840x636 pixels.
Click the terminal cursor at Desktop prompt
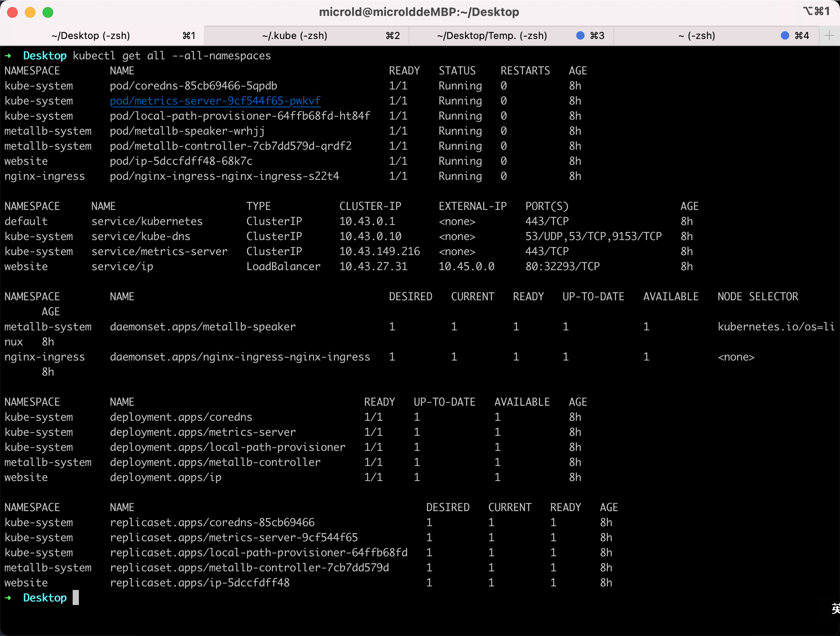[x=76, y=597]
